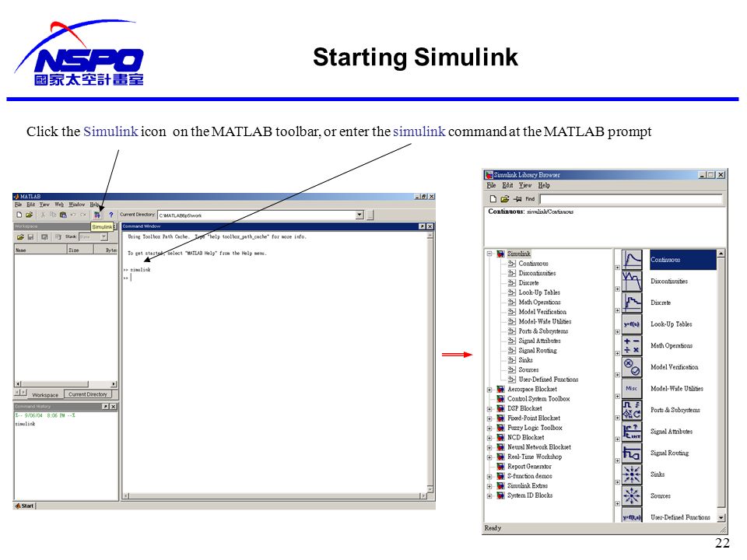747x560 pixels.
Task: Click the Help question mark icon in MATLAB toolbar
Action: tap(111, 215)
